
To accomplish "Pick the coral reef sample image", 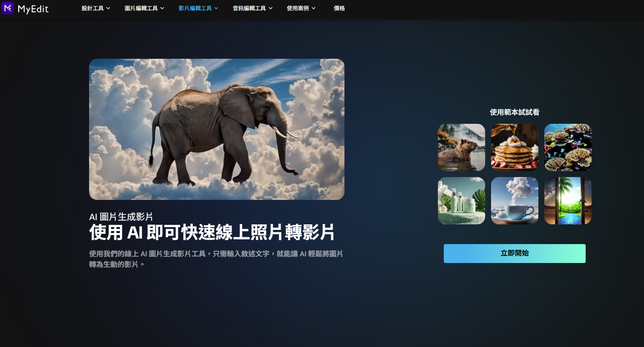I will point(568,147).
